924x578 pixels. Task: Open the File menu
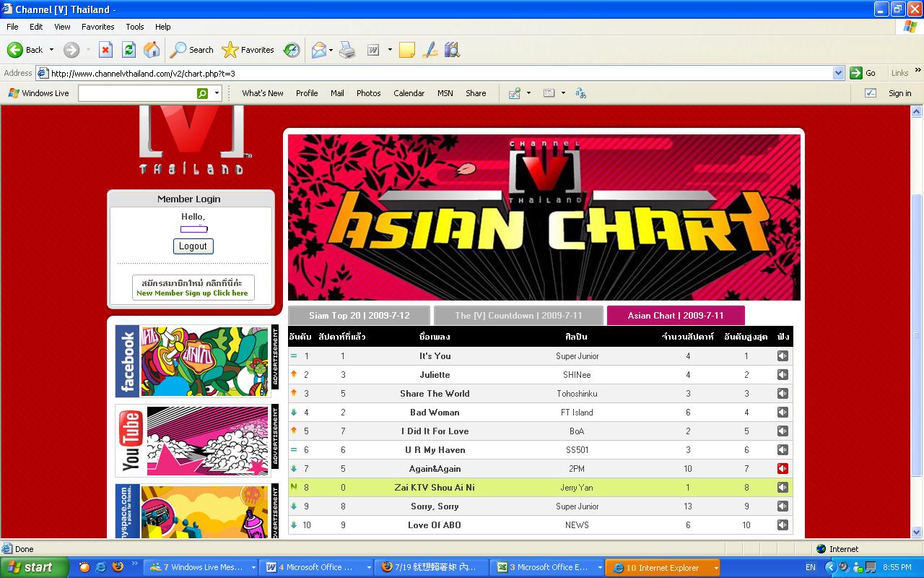point(12,27)
